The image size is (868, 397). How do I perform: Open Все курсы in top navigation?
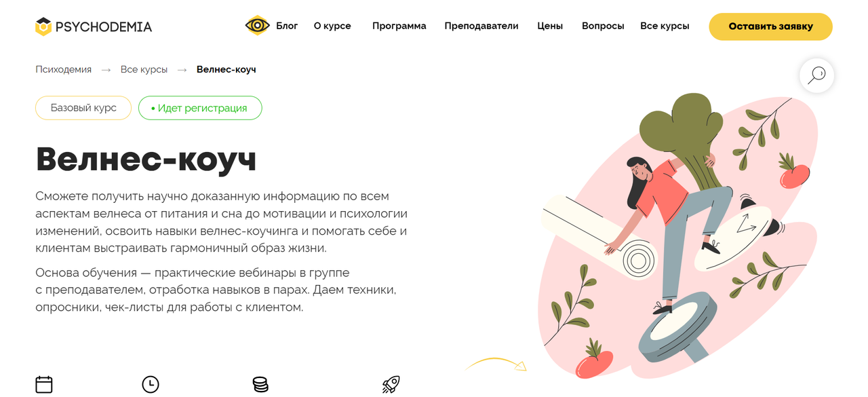(665, 26)
